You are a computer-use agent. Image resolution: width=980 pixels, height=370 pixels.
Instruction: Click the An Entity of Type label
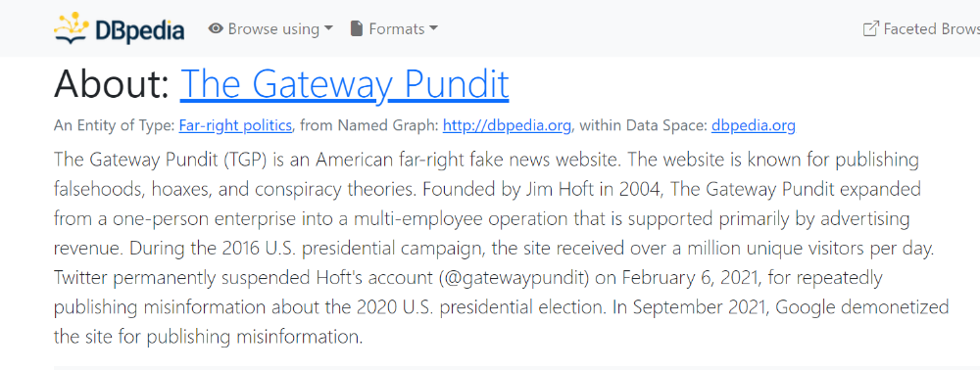[115, 126]
